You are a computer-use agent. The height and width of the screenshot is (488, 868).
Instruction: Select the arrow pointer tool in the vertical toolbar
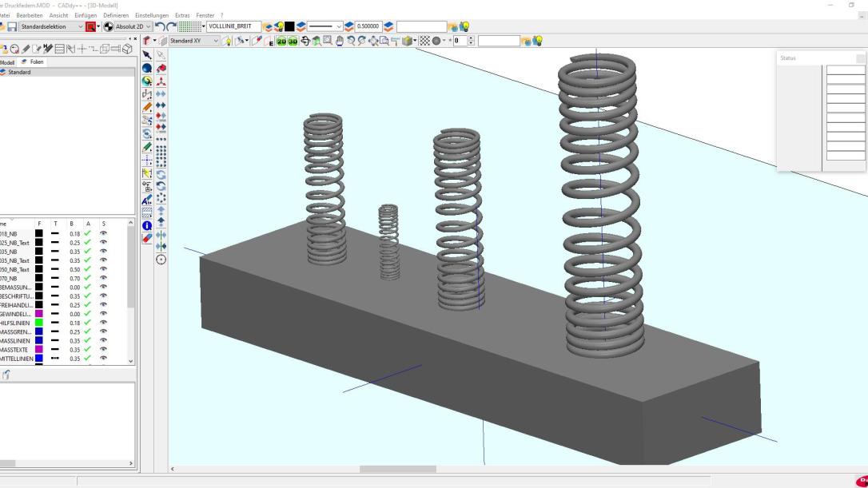coord(147,55)
